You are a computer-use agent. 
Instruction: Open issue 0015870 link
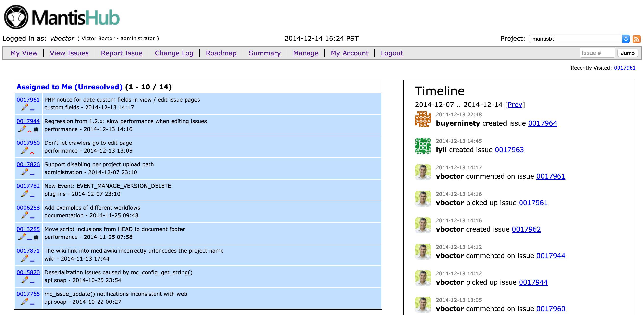click(28, 272)
